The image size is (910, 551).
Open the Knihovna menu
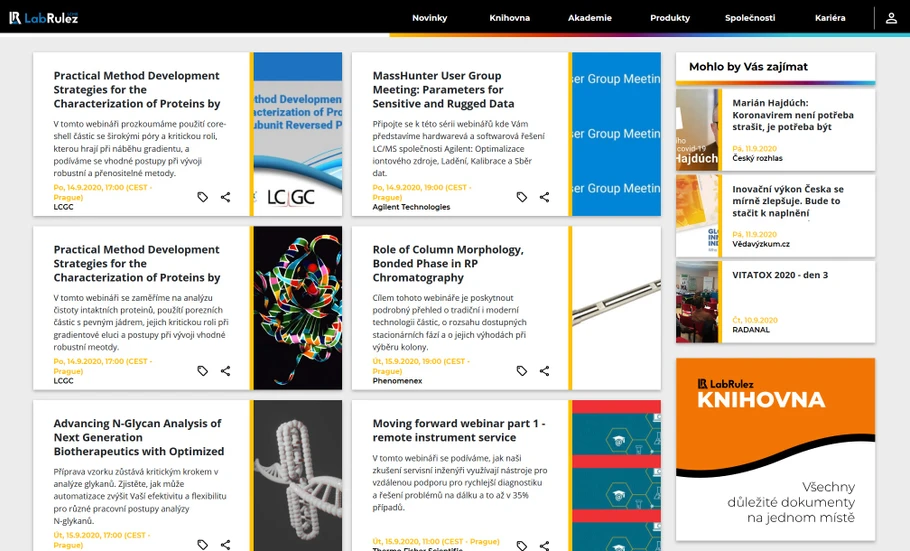[x=510, y=18]
